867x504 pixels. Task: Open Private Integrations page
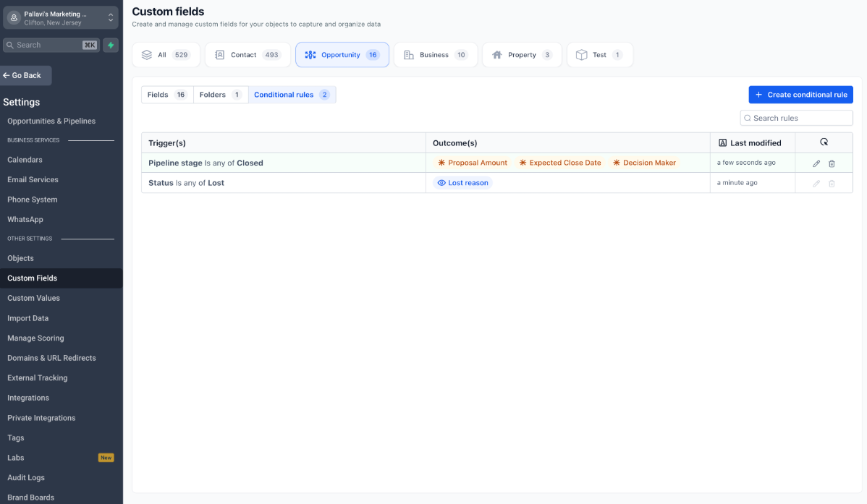click(x=41, y=418)
